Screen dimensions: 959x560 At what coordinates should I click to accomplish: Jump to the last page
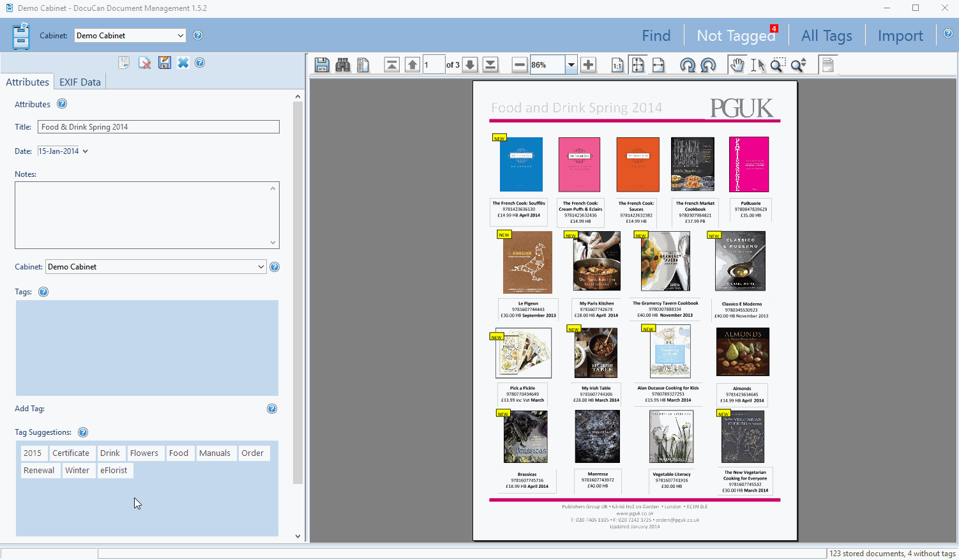(490, 64)
